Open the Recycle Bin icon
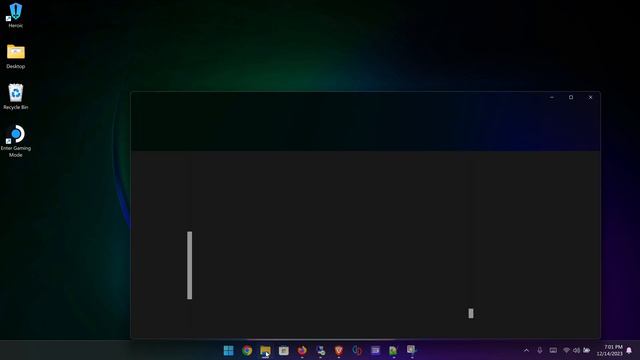 [16, 97]
